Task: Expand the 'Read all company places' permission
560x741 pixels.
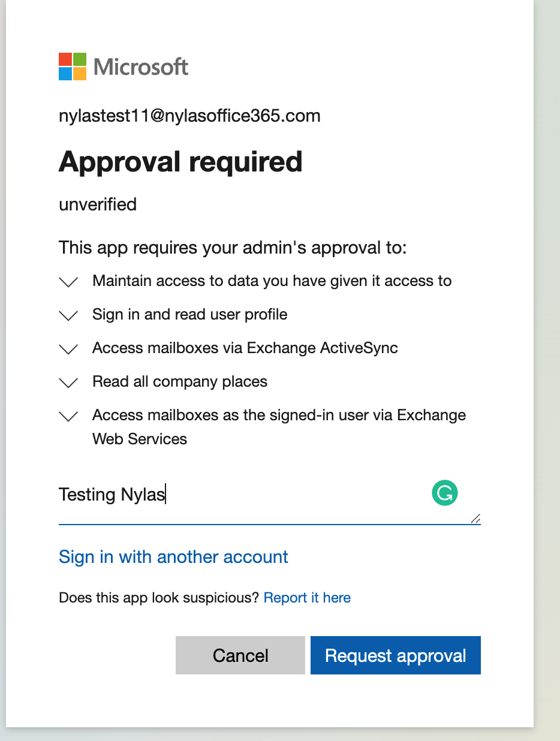Action: pos(69,382)
